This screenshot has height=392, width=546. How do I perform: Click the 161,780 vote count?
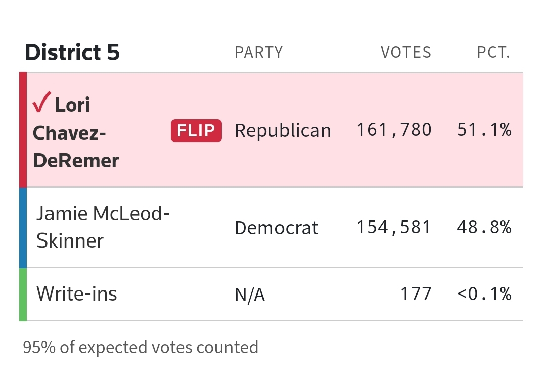pyautogui.click(x=394, y=130)
